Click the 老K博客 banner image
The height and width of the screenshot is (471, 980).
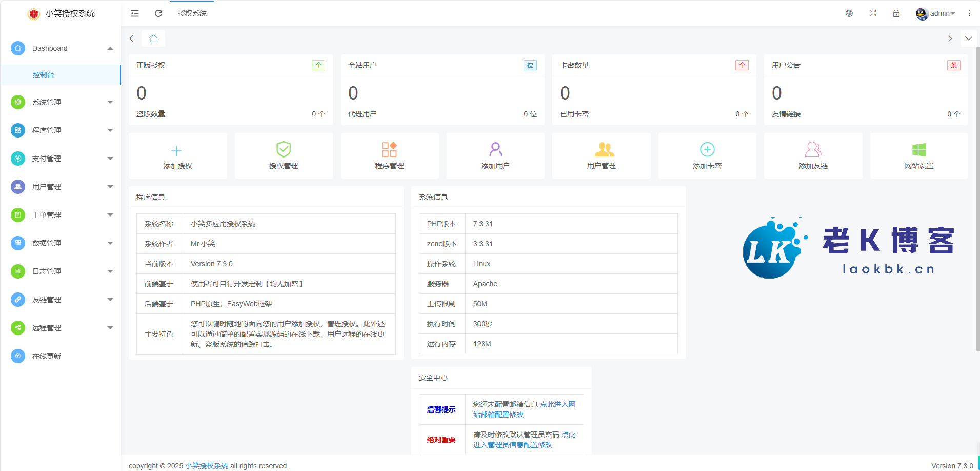tap(848, 248)
